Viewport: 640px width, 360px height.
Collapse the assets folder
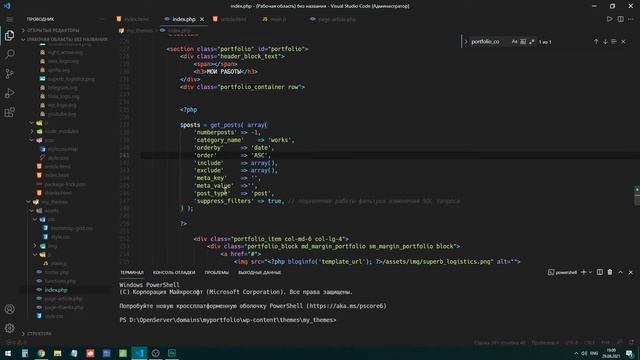click(51, 211)
